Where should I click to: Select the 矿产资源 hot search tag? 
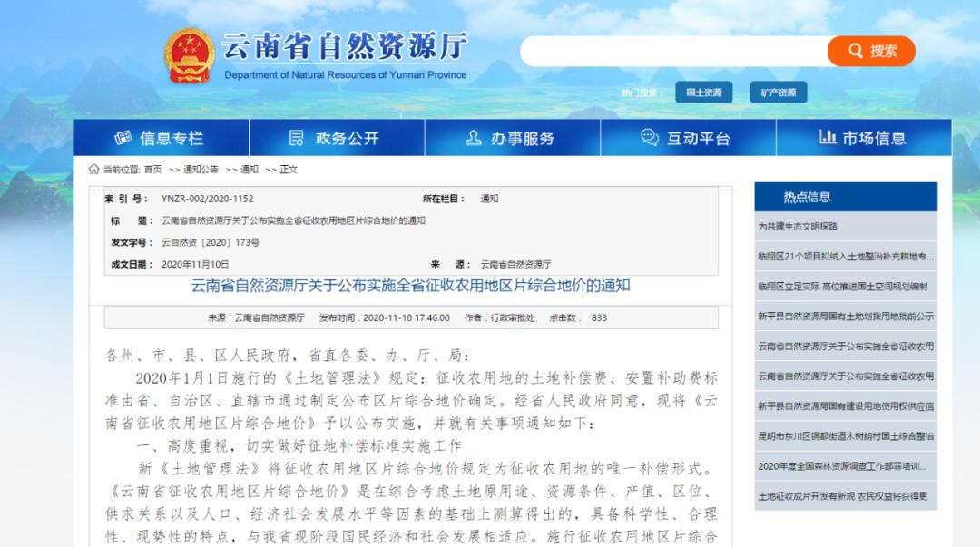(x=778, y=93)
